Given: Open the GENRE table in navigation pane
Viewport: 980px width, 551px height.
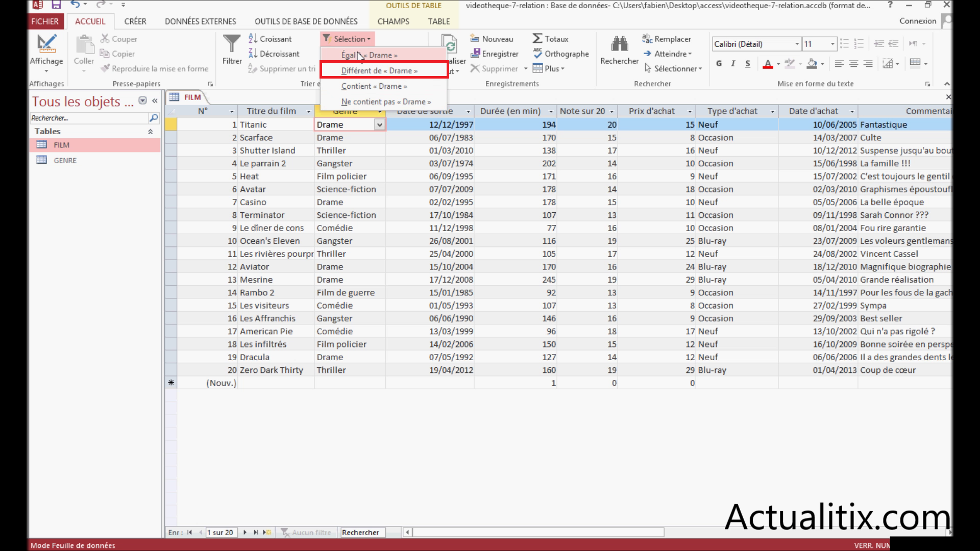Looking at the screenshot, I should (x=94, y=160).
